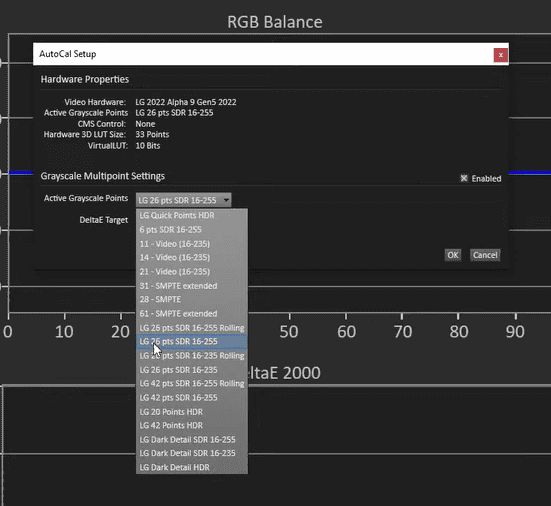Close the AutoCal Setup dialog

[501, 55]
